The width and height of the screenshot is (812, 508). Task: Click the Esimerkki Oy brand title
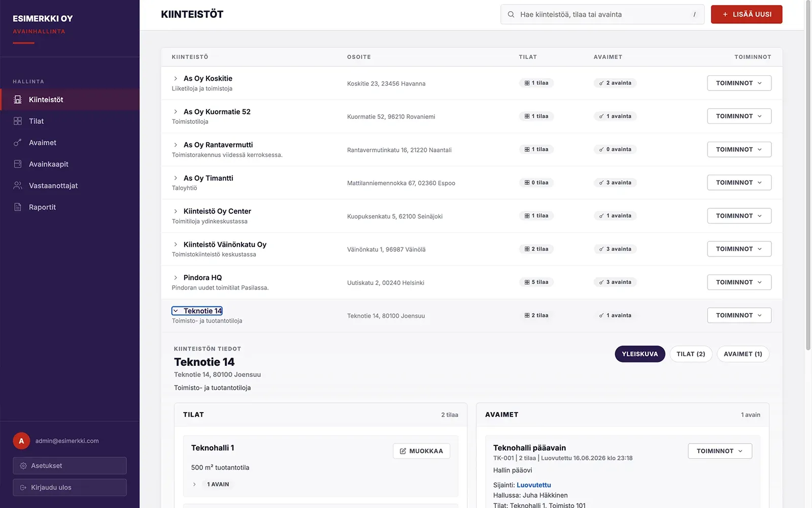(43, 19)
